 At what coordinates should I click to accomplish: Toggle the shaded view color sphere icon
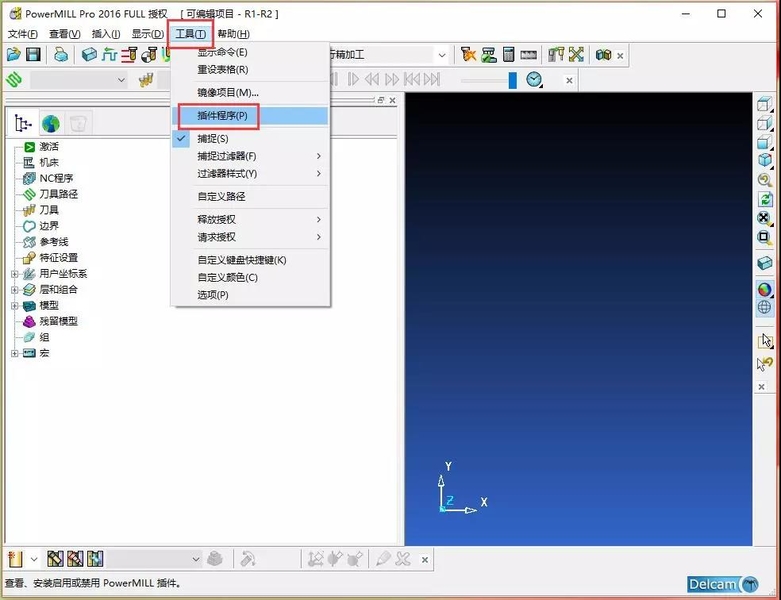click(765, 289)
